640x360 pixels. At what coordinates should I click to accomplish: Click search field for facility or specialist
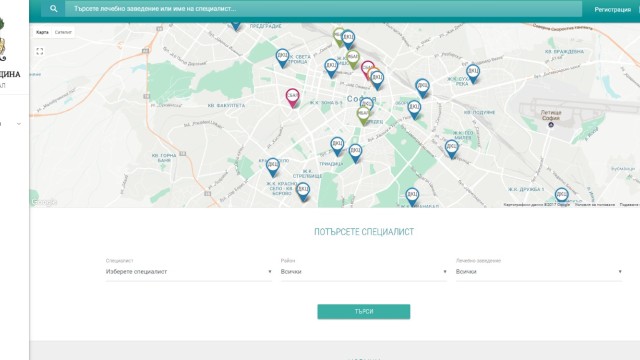click(323, 9)
